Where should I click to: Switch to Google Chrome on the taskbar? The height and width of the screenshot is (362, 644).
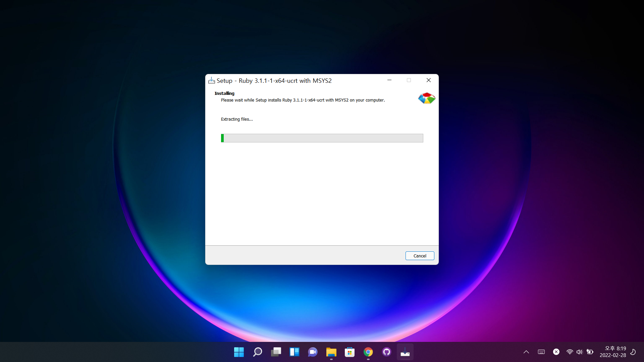click(x=368, y=352)
